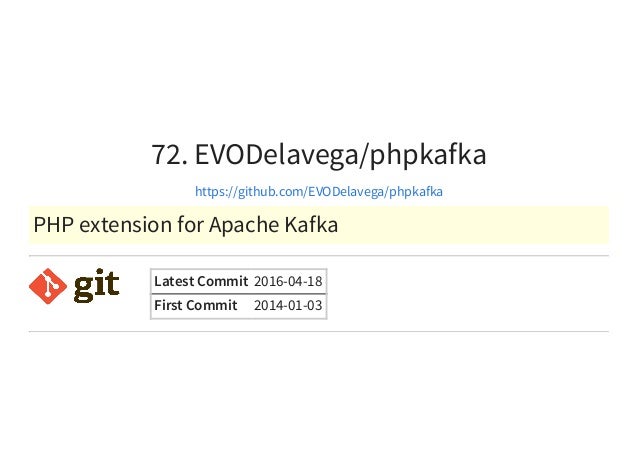
Task: Click the 'First Commit' label cell
Action: 201,306
